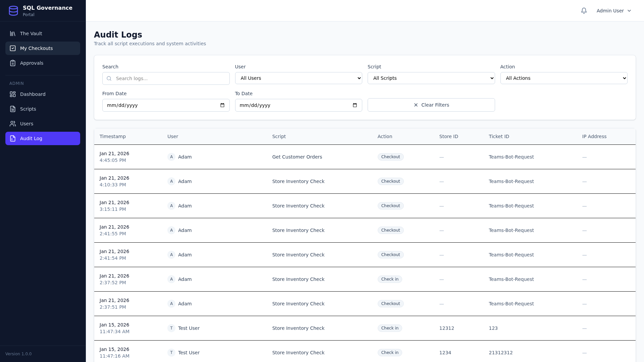
Task: Open the From Date calendar picker
Action: tap(222, 105)
